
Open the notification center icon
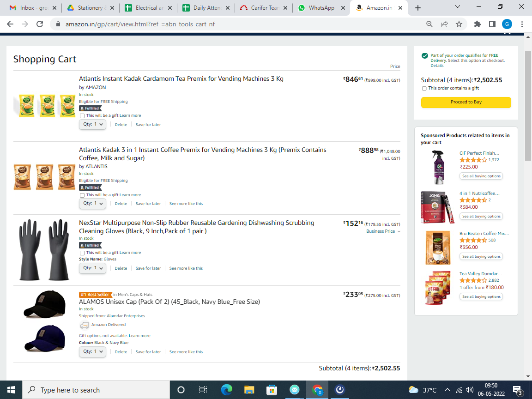tap(517, 390)
